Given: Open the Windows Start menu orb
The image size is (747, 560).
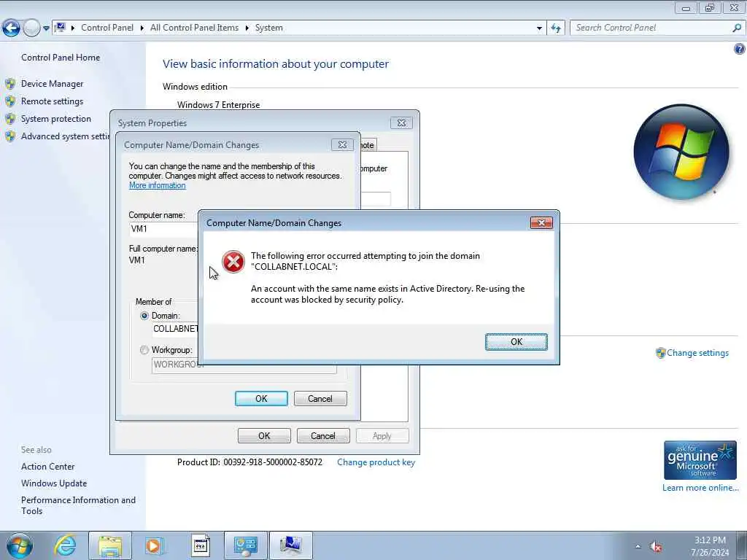Looking at the screenshot, I should [x=19, y=545].
